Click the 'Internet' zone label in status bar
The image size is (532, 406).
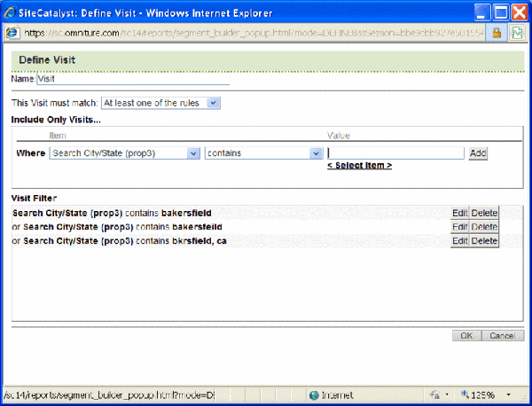tap(337, 394)
